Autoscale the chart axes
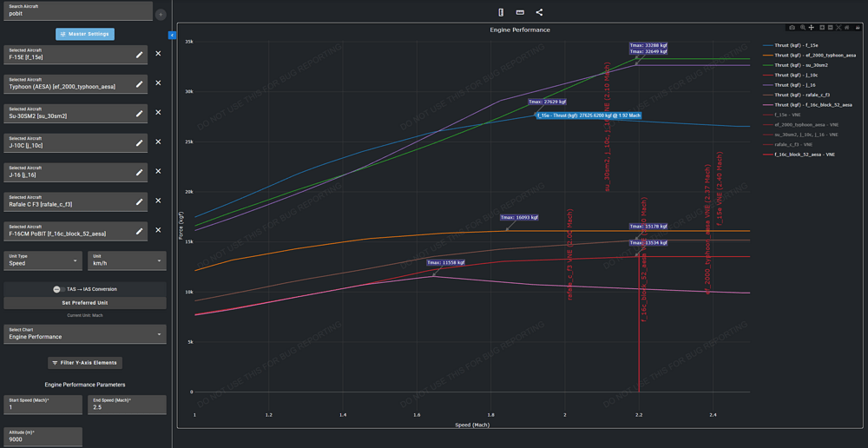The width and height of the screenshot is (868, 448). tap(838, 27)
